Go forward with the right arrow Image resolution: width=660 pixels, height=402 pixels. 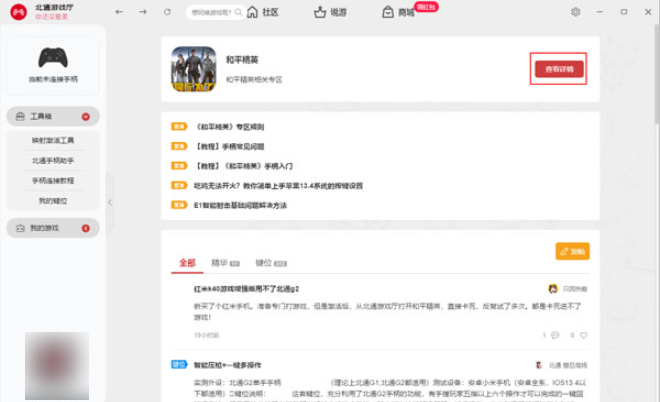tap(143, 12)
